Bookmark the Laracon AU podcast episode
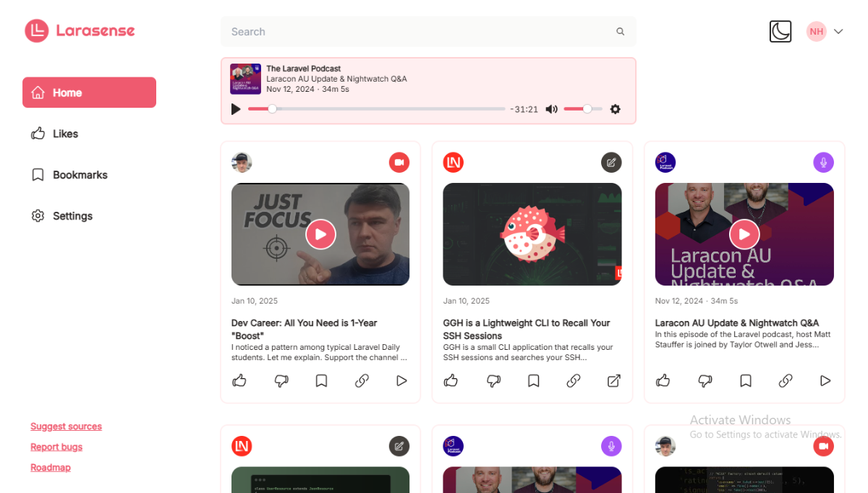This screenshot has width=868, height=493. 746,380
